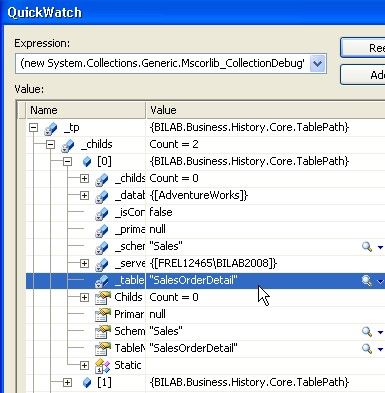Click the Schem property icon
385x393 pixels.
tap(103, 332)
